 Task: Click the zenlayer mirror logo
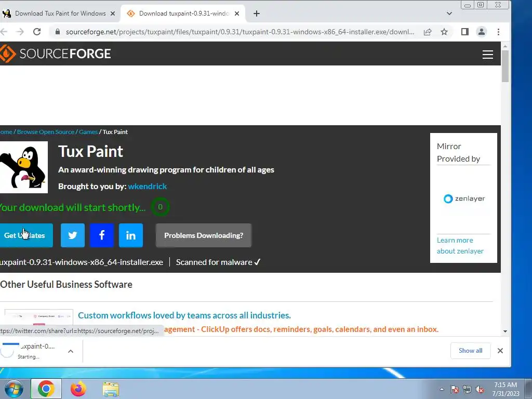click(x=464, y=198)
